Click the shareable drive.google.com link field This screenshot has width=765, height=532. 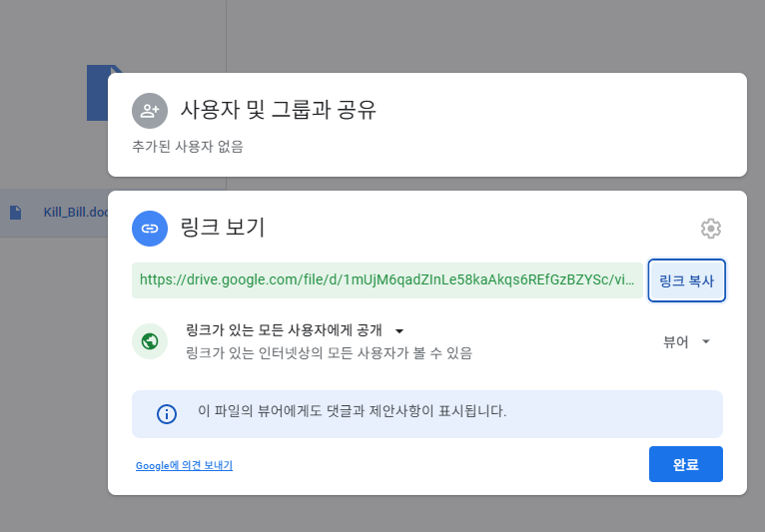click(386, 280)
